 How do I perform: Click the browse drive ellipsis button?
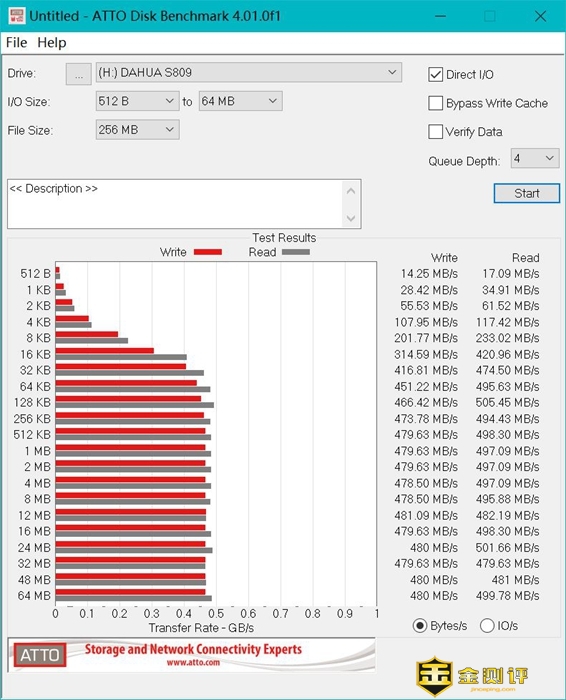[x=79, y=74]
